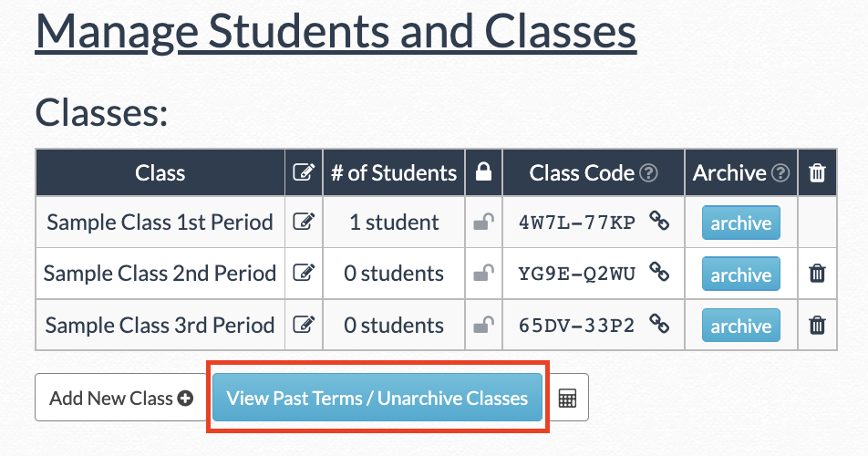The width and height of the screenshot is (868, 456).
Task: Open the calculator icon button
Action: click(x=567, y=398)
